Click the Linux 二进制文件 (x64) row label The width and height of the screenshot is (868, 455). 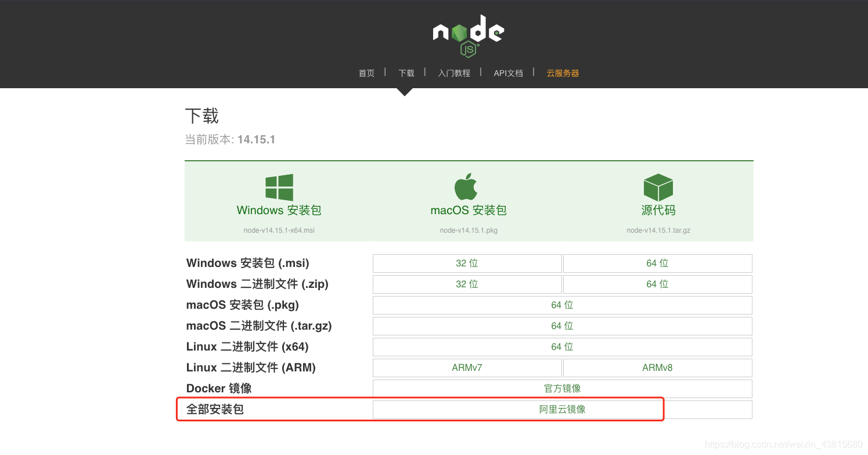[247, 347]
